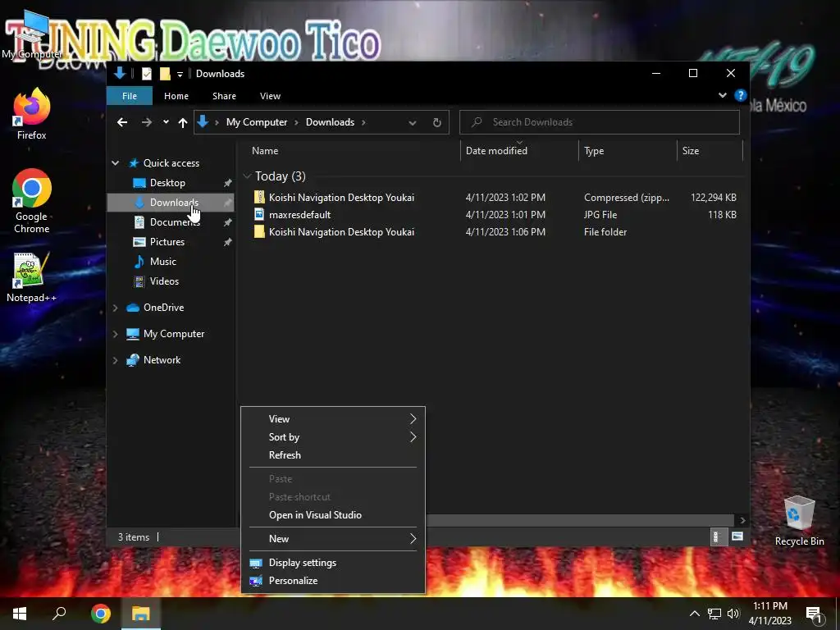Click the Forward arrow in Explorer
The image size is (840, 630).
point(146,123)
